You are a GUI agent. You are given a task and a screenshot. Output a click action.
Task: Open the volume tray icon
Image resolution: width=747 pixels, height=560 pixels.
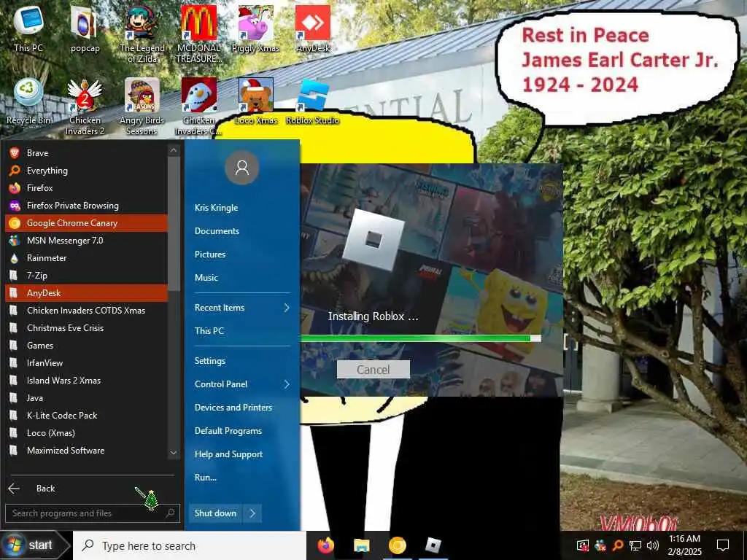pos(653,545)
